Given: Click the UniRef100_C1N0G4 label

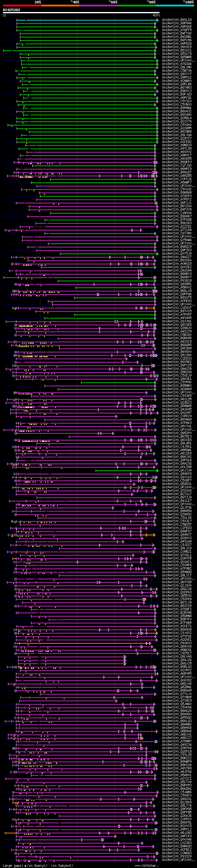Looking at the screenshot, I should [x=177, y=213].
